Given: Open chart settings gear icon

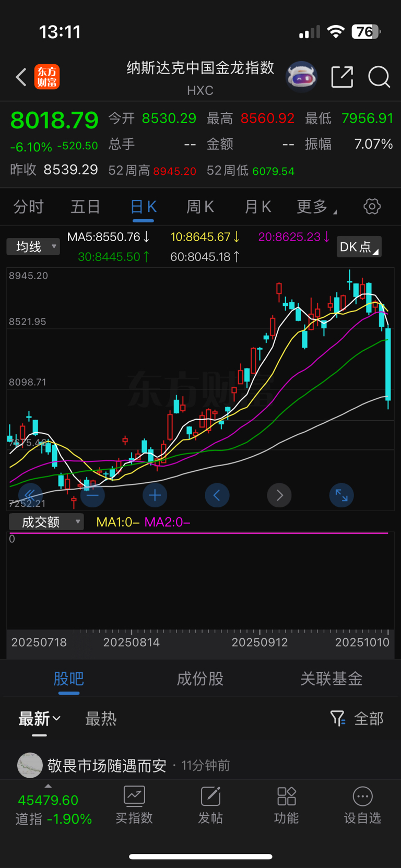Looking at the screenshot, I should pos(372,206).
